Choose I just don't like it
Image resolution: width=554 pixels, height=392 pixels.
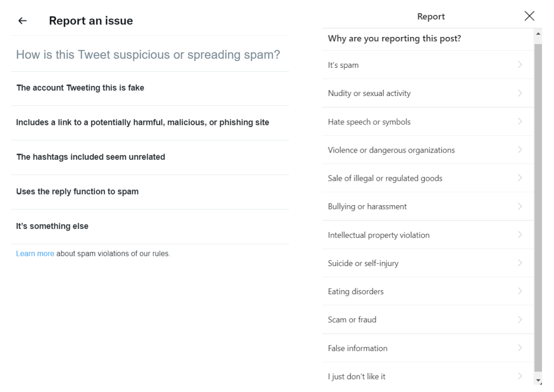[x=356, y=376]
